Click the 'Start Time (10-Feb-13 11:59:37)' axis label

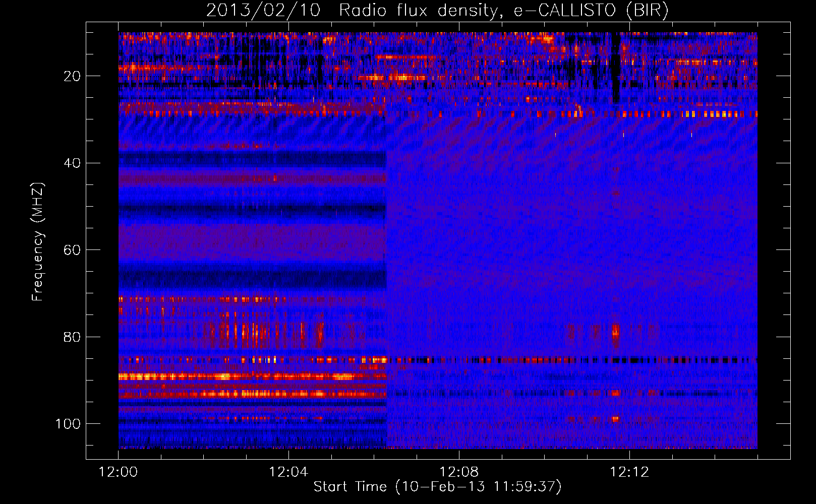point(437,487)
